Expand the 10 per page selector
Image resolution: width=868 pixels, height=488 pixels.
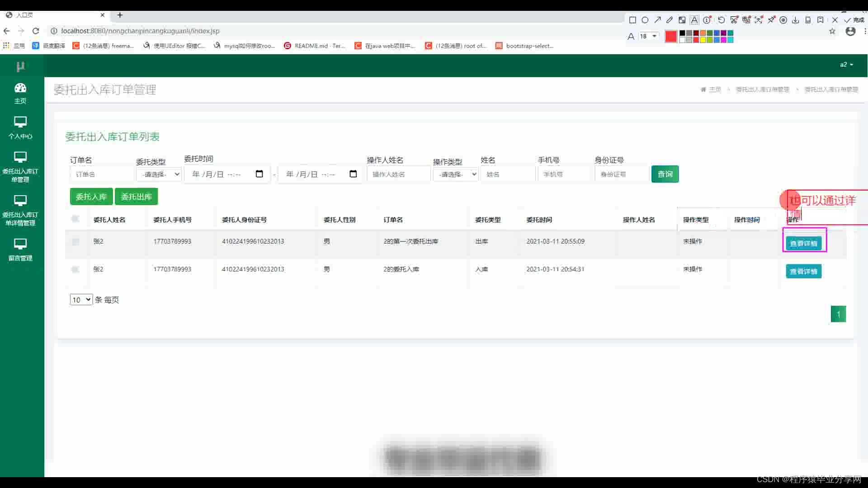point(81,300)
